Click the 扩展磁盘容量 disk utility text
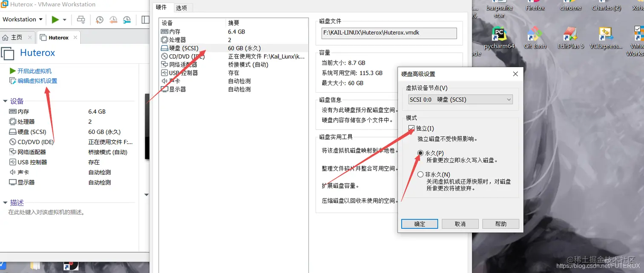The image size is (644, 273). [x=340, y=186]
